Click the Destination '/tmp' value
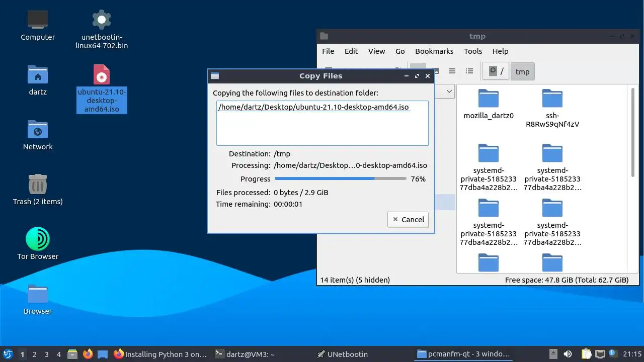 tap(282, 154)
